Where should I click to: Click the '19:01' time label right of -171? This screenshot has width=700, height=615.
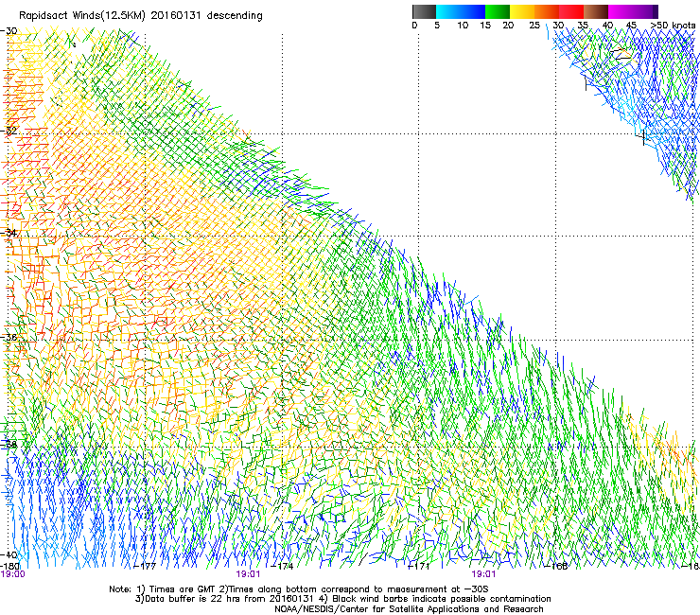[484, 574]
